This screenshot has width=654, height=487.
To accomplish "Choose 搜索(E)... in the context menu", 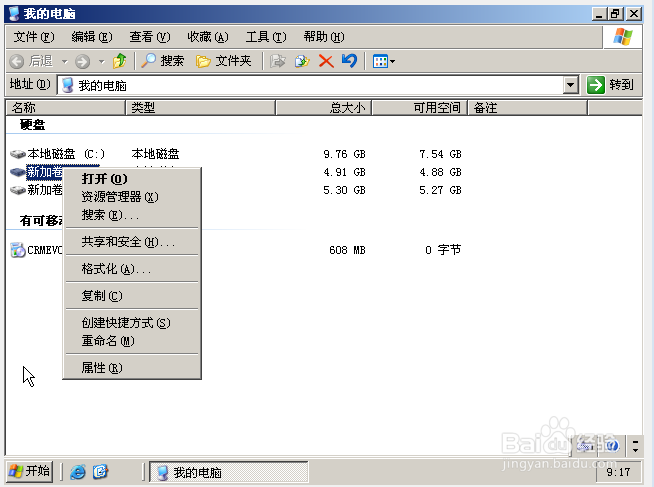I will pyautogui.click(x=132, y=215).
